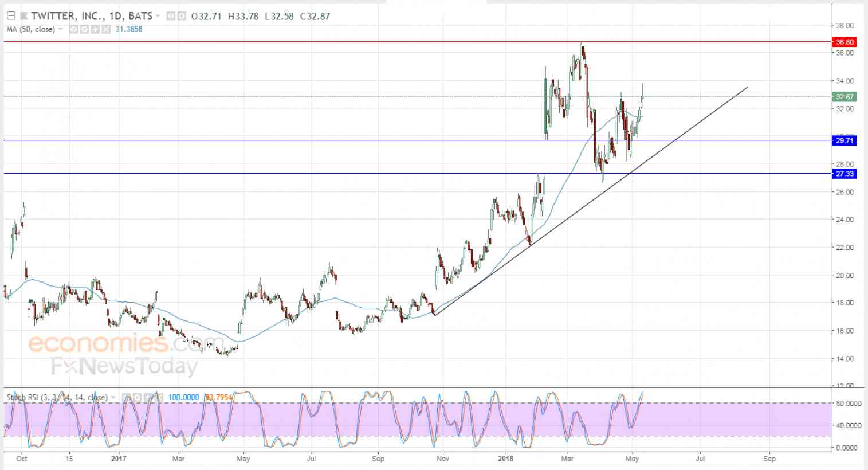Click the Oct label on the time axis
The height and width of the screenshot is (470, 868).
[x=22, y=459]
